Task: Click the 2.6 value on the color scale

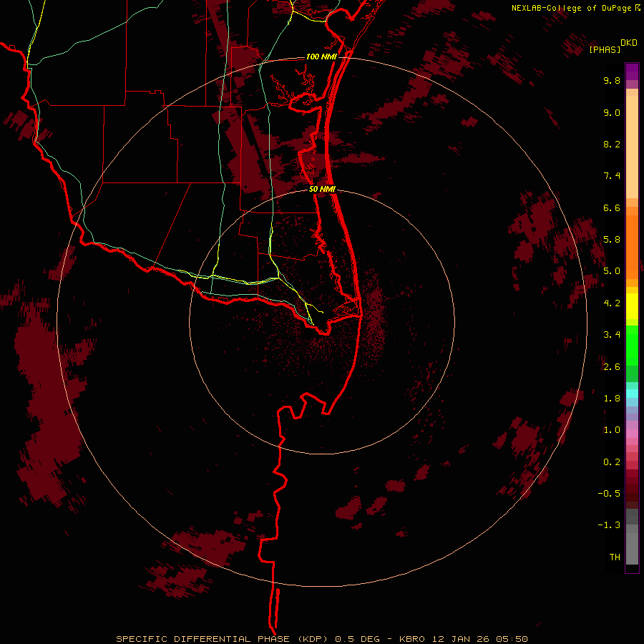Action: (612, 367)
